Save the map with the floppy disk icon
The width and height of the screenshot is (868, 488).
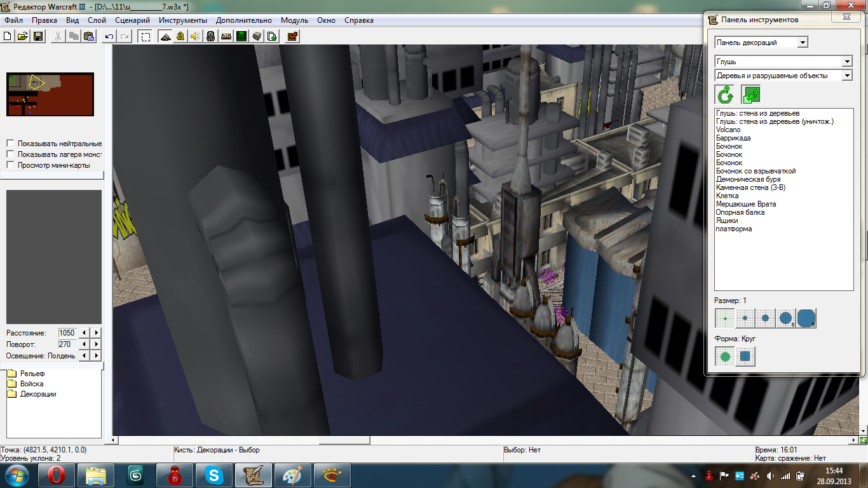tap(38, 36)
